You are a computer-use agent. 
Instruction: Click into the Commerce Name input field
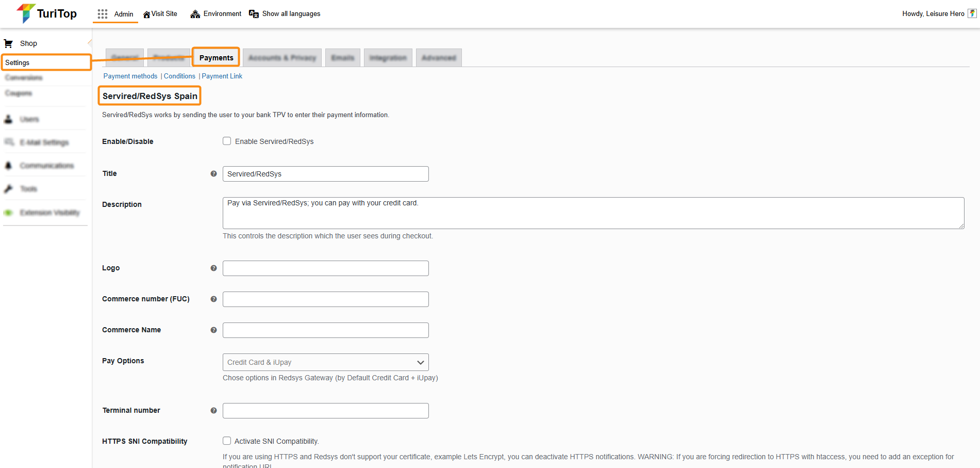(x=325, y=330)
